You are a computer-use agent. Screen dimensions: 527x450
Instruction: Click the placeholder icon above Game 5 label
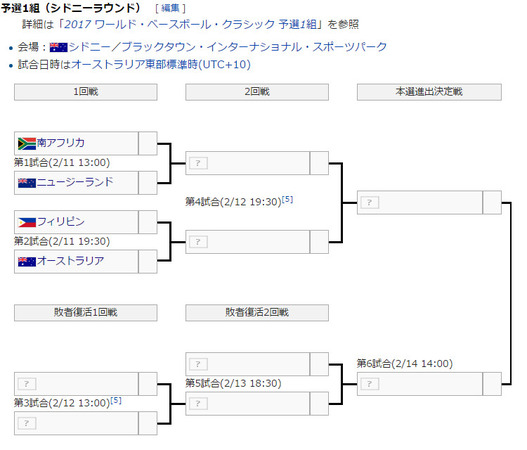pos(198,364)
